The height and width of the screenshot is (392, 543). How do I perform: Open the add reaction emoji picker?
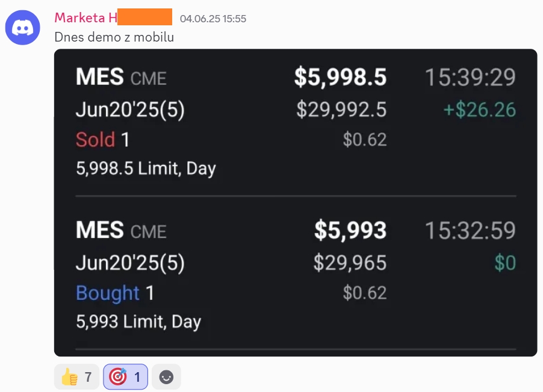pyautogui.click(x=166, y=376)
